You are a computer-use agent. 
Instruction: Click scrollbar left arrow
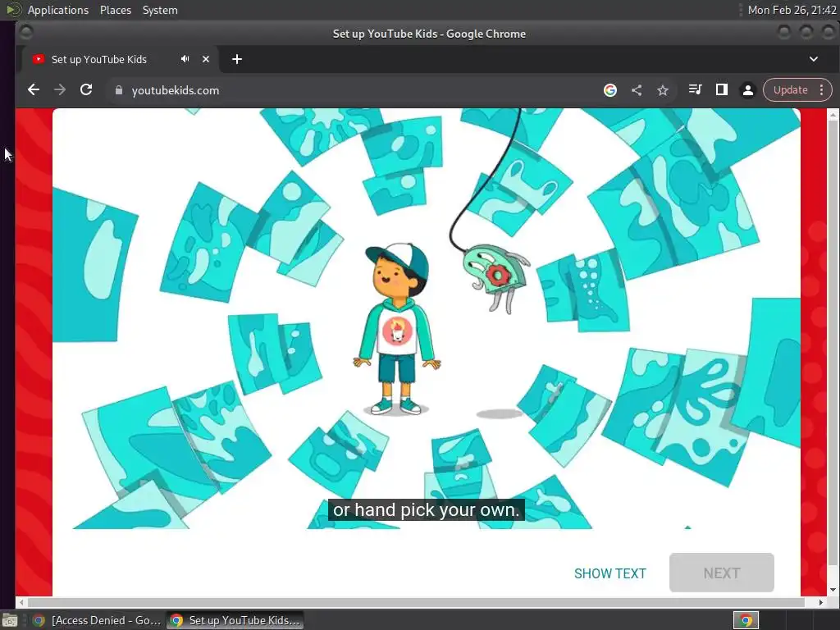21,602
